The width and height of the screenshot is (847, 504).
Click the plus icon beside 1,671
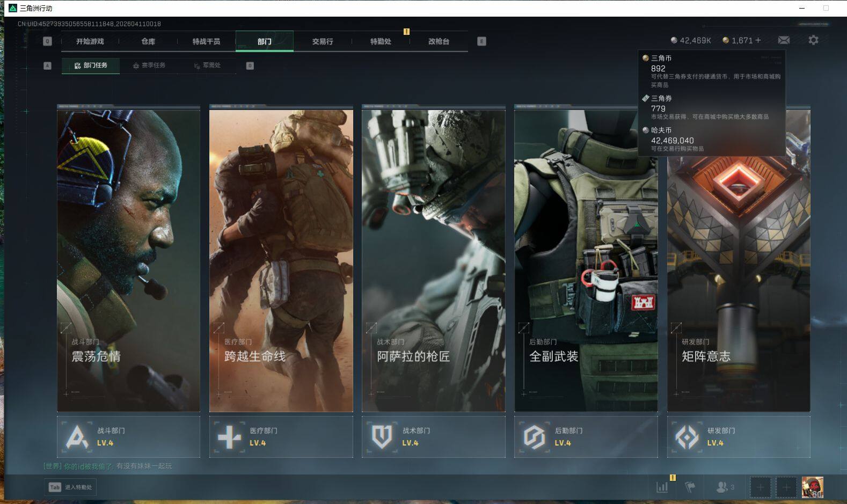pyautogui.click(x=758, y=40)
